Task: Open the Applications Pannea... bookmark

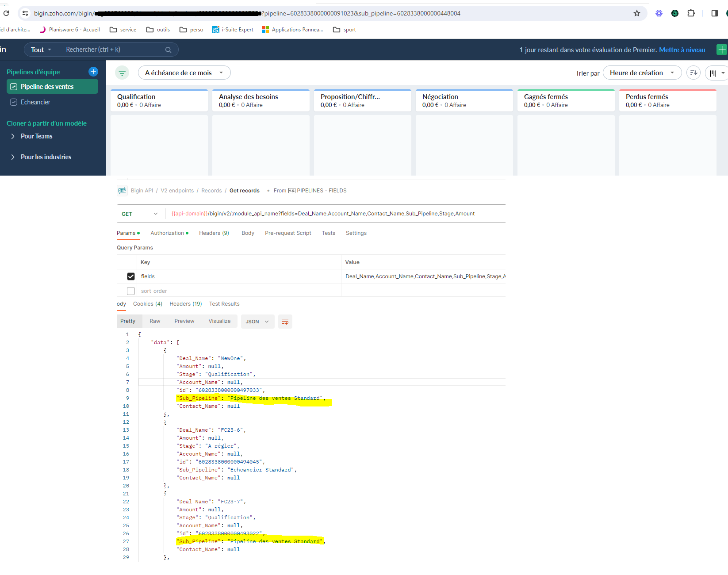Action: click(293, 30)
